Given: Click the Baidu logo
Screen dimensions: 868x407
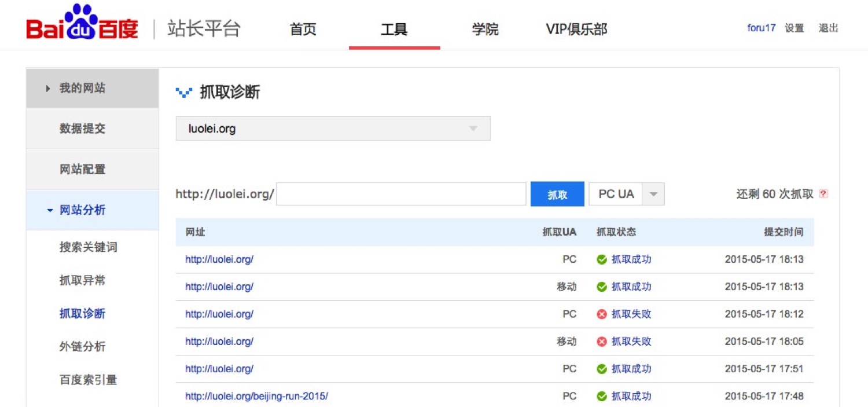Looking at the screenshot, I should pos(82,25).
